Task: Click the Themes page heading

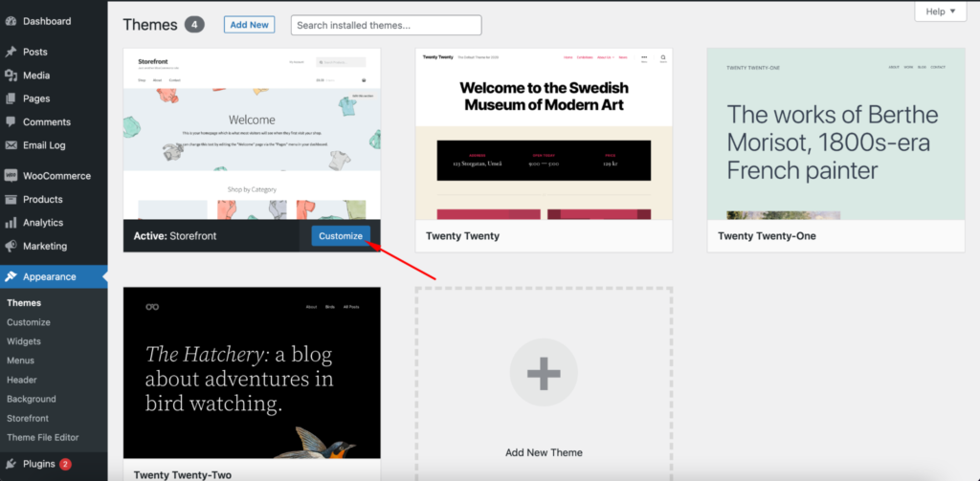Action: [x=150, y=25]
